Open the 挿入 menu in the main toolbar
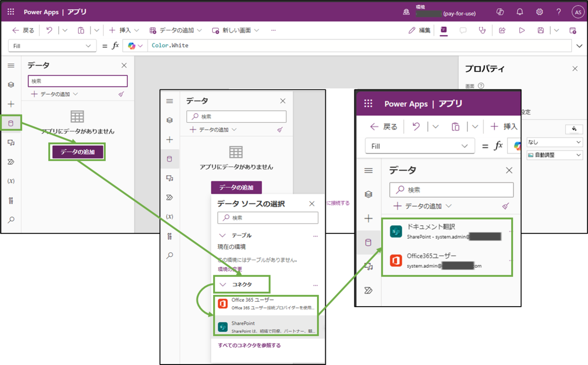The height and width of the screenshot is (365, 588). coord(124,30)
